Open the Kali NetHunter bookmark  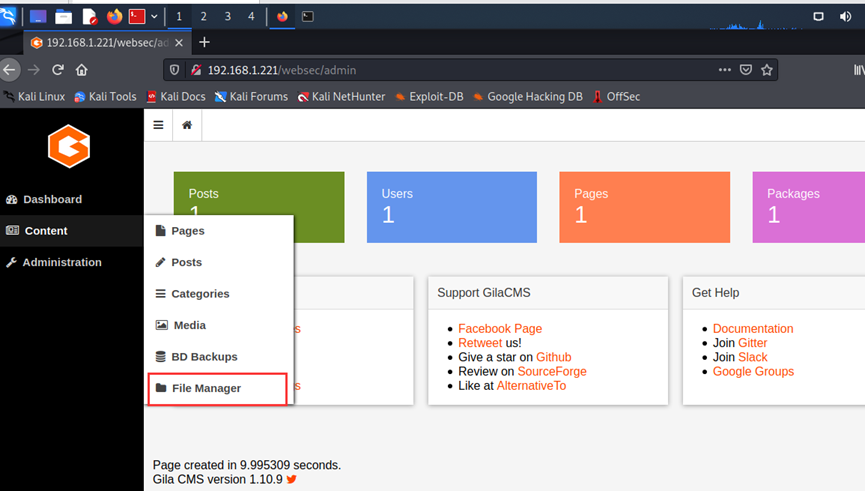[341, 97]
